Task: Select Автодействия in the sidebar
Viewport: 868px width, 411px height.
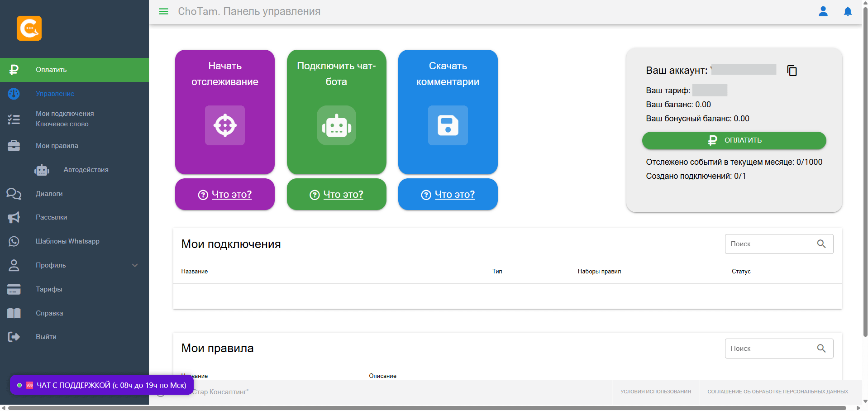Action: (86, 170)
